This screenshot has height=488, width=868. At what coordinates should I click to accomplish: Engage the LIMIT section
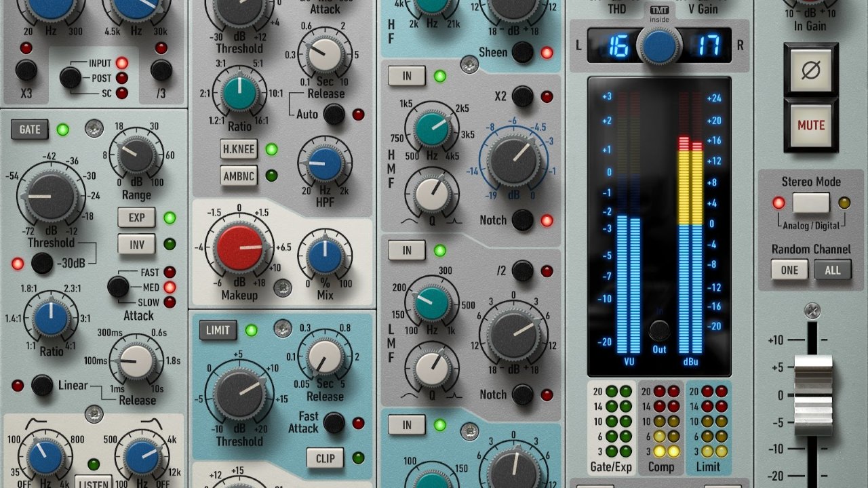pos(218,331)
